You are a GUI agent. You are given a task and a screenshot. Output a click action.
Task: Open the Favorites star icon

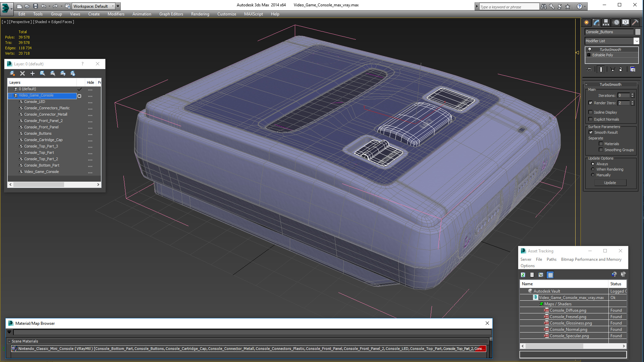[x=568, y=6]
